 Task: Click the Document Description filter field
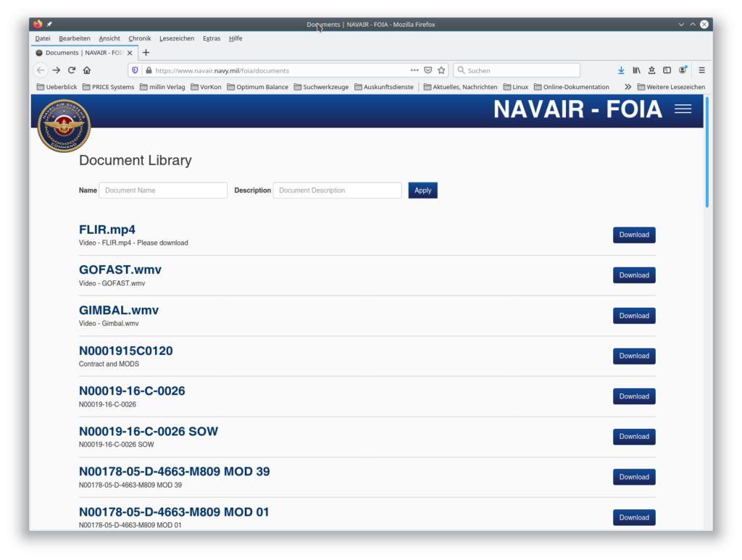coord(337,190)
